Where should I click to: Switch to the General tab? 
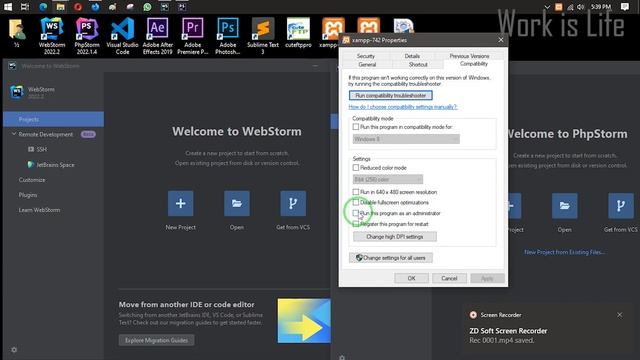pos(367,64)
